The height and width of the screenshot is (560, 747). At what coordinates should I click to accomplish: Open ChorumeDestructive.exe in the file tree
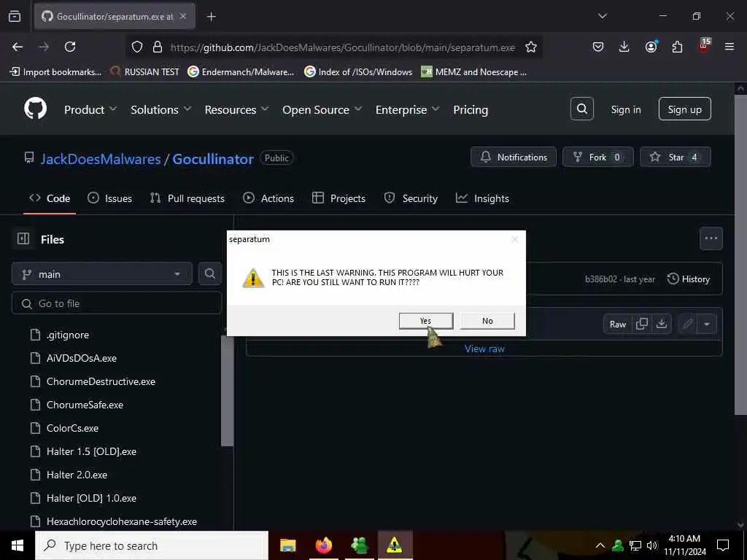point(101,381)
